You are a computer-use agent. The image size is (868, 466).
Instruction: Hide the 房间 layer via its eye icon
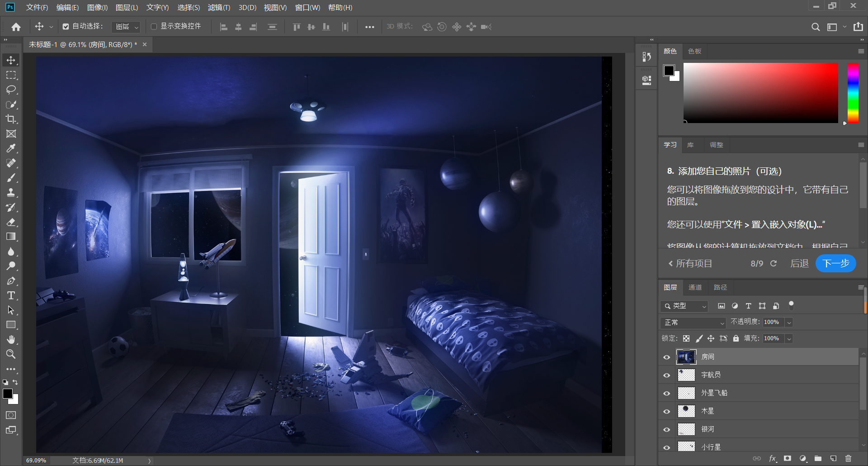(x=667, y=357)
